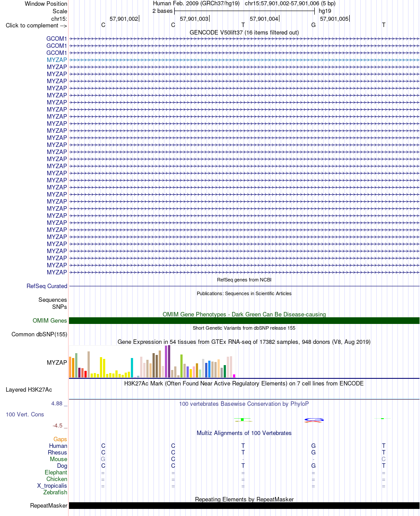420x516 pixels.
Task: Click the 4.88 conservation scale value
Action: 57,404
